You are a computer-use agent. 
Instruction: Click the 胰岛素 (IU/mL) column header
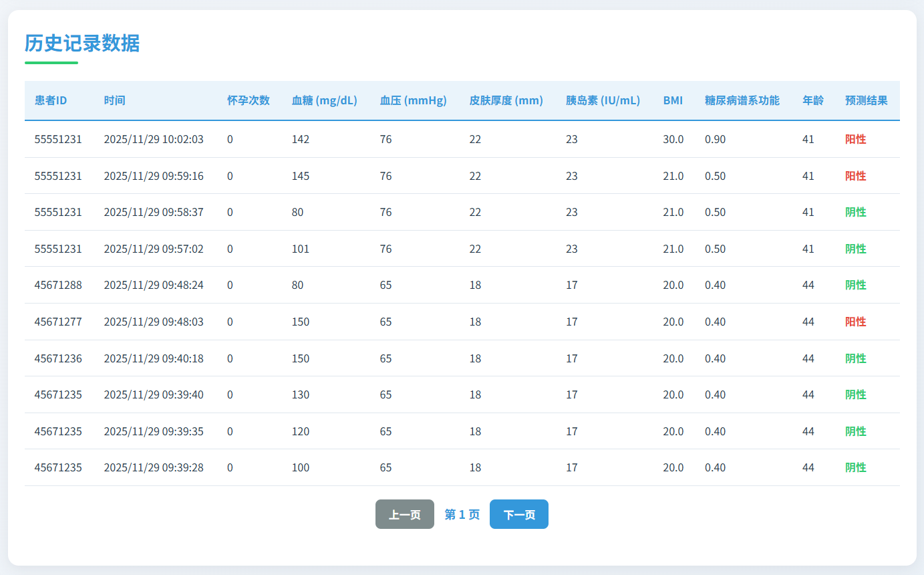(x=603, y=100)
